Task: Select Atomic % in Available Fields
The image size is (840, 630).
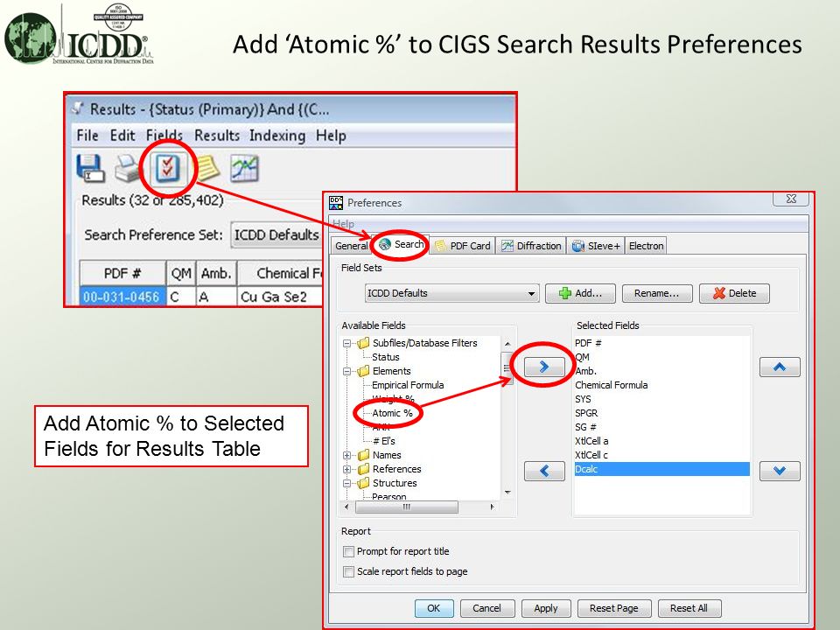Action: (x=392, y=413)
